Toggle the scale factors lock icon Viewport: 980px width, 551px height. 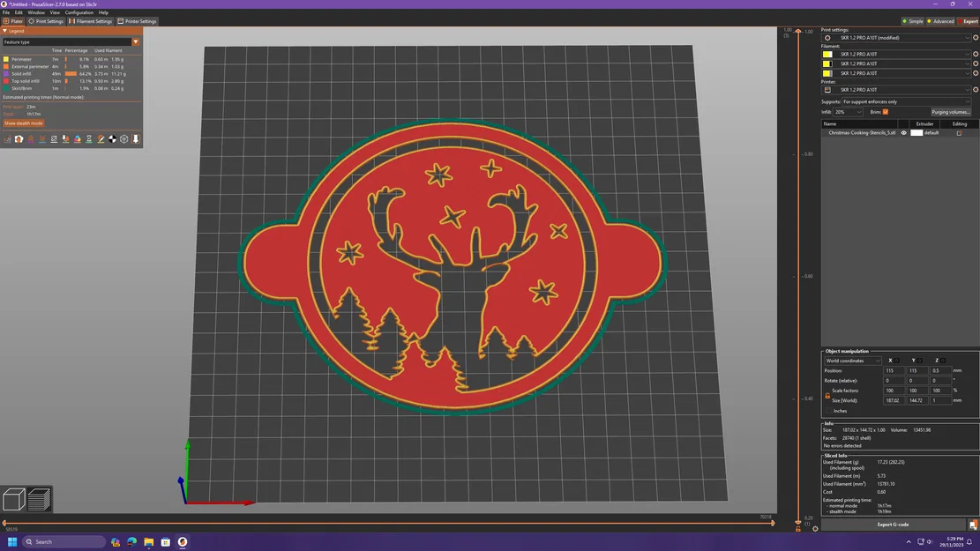(x=827, y=396)
